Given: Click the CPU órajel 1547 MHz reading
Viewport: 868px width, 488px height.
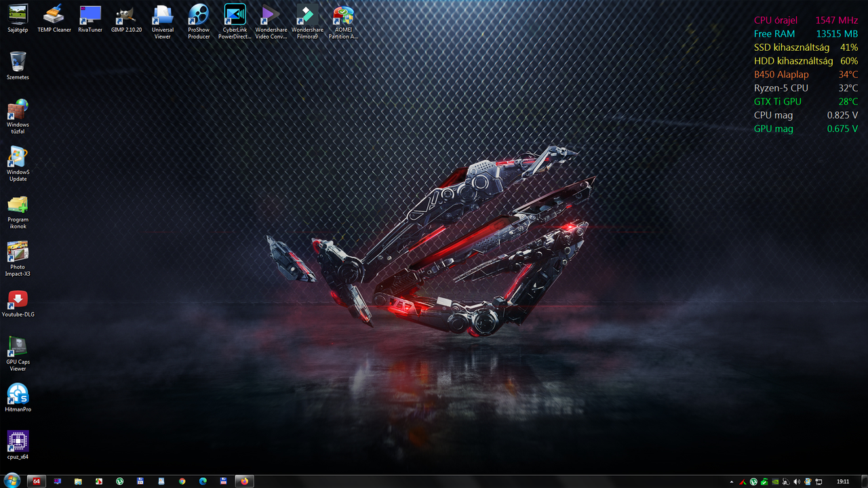Looking at the screenshot, I should click(806, 20).
